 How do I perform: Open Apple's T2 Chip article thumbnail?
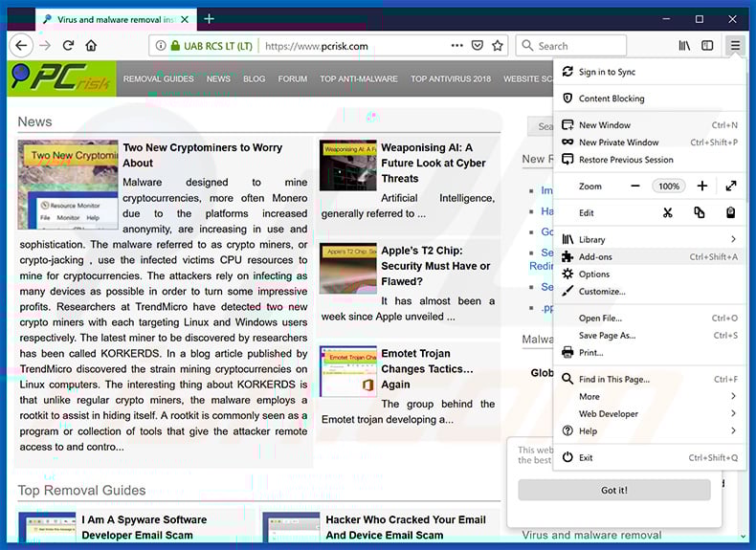pos(348,269)
